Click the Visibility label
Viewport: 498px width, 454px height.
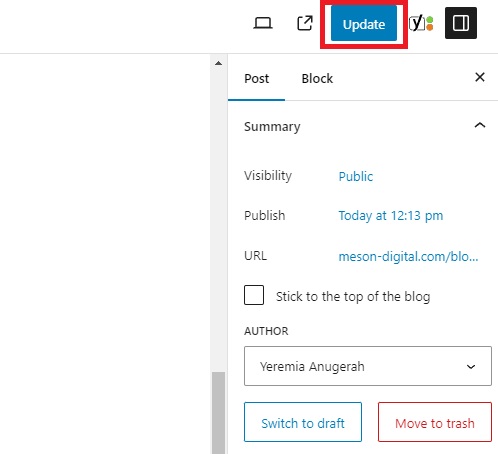pyautogui.click(x=268, y=176)
